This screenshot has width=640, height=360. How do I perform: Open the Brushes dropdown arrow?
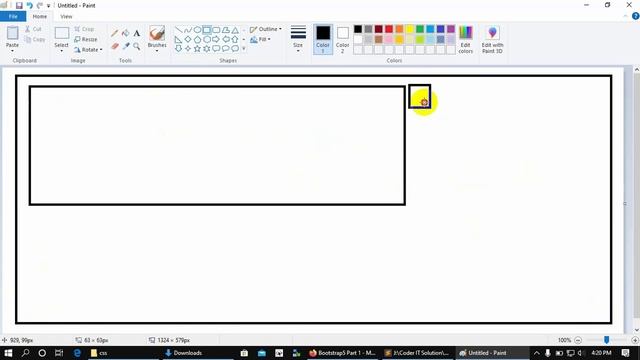157,51
